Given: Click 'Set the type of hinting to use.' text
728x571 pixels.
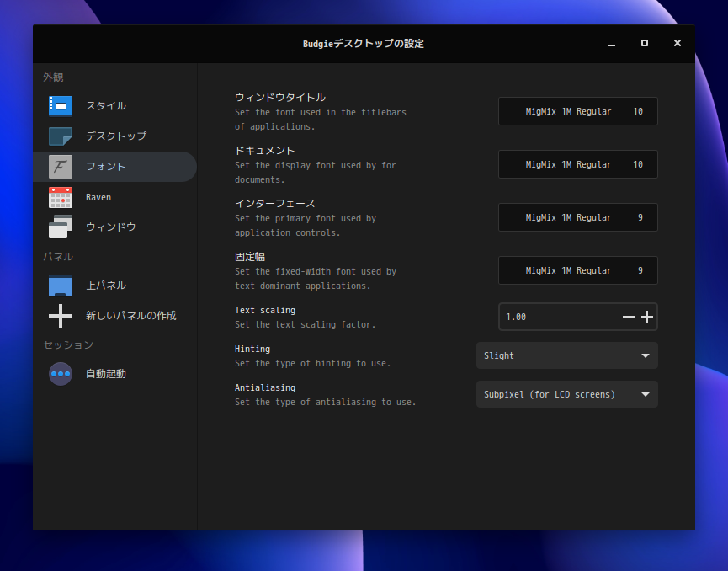Looking at the screenshot, I should click(312, 363).
